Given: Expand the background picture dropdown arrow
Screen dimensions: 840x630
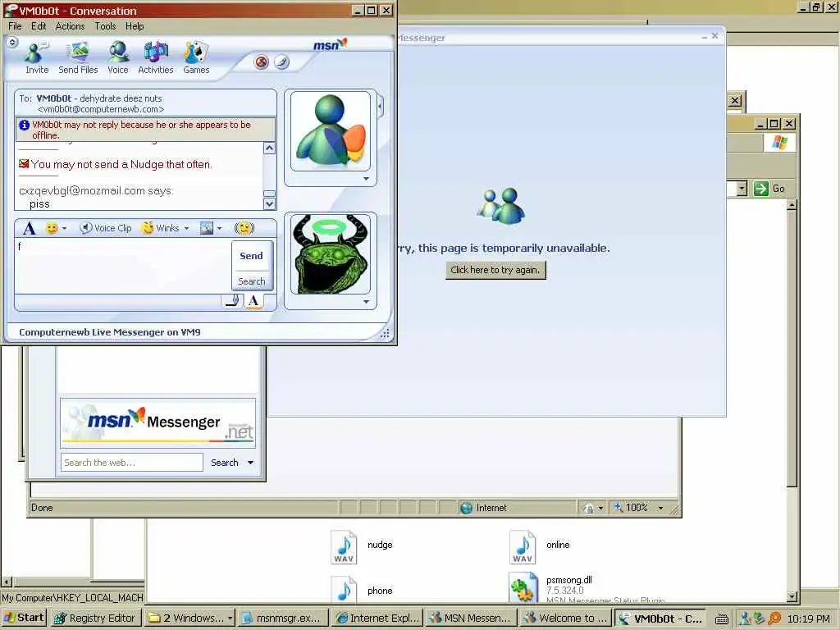Looking at the screenshot, I should (x=219, y=229).
